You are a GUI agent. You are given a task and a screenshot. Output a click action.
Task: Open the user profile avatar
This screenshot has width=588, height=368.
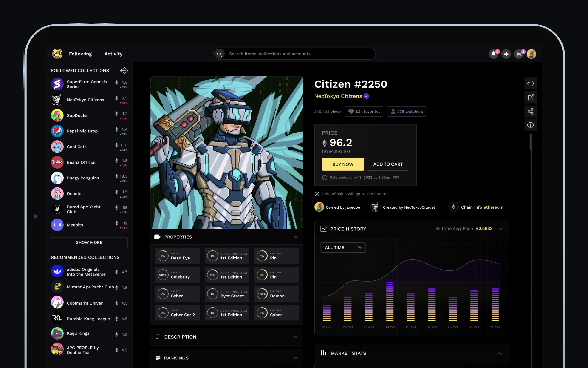click(531, 54)
